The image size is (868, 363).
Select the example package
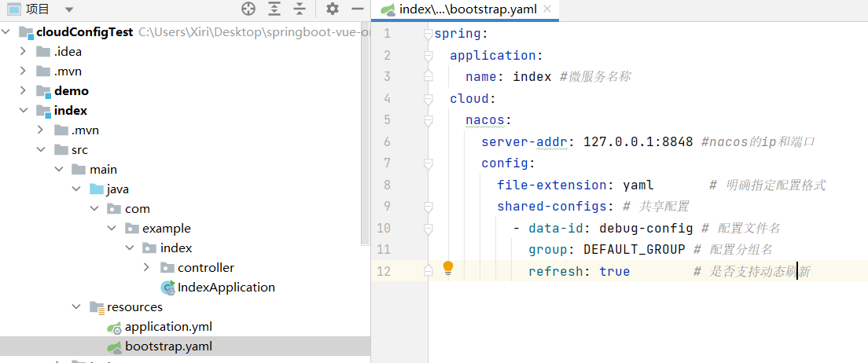tap(167, 229)
